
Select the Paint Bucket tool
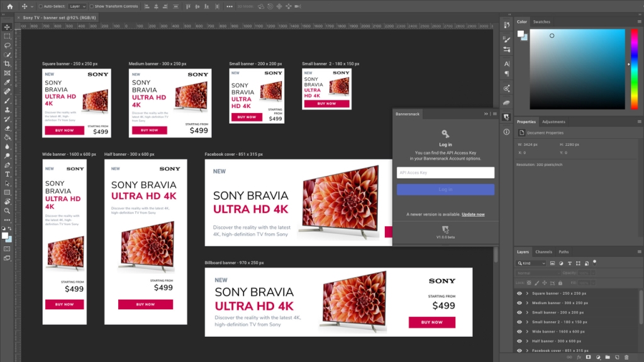7,137
